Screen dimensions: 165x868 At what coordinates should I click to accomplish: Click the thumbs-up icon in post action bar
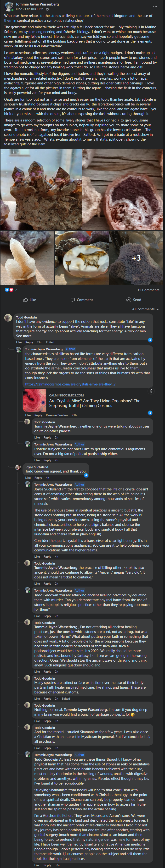[x=26, y=300]
